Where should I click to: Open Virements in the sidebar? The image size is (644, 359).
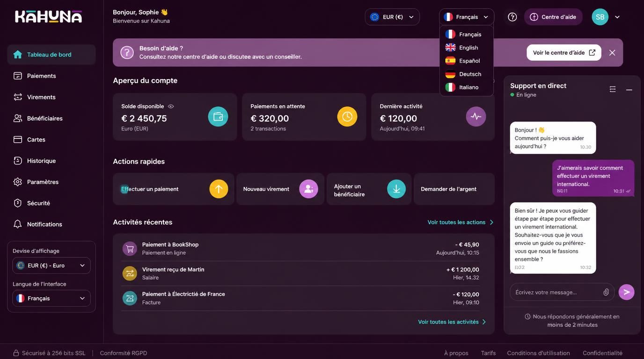point(51,97)
